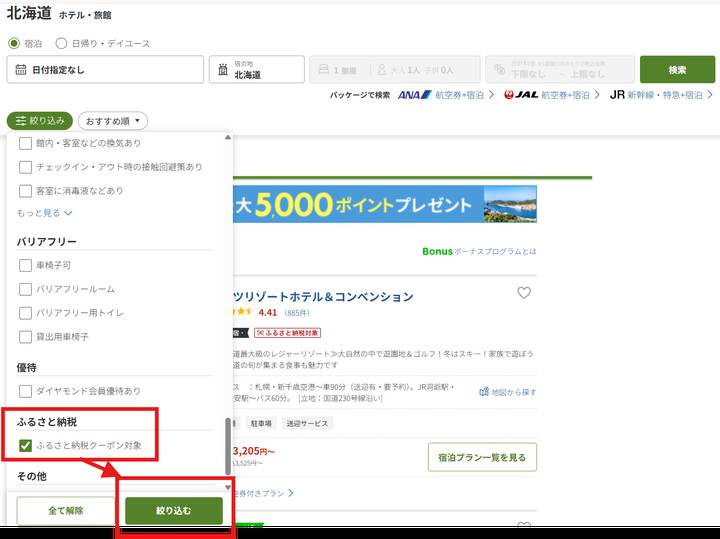Click the バリアフリー section heading

coord(47,241)
